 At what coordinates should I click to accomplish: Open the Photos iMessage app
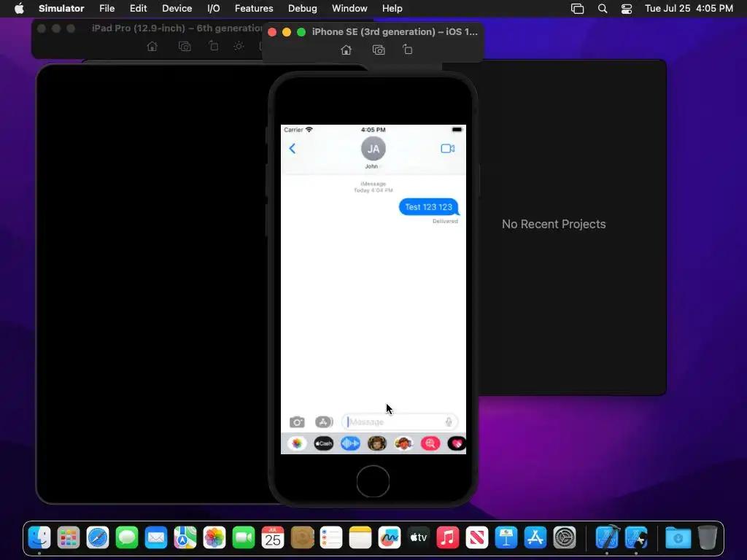[297, 443]
